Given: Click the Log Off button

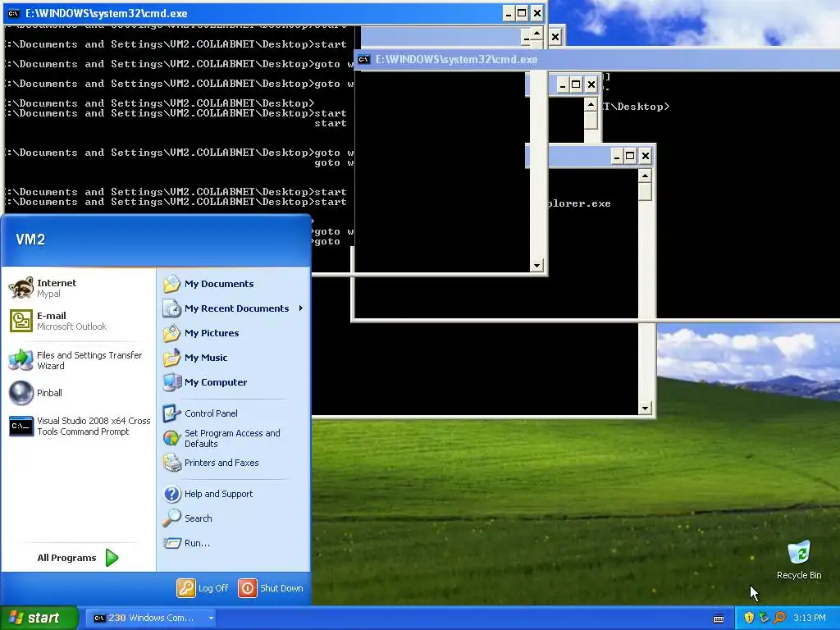Looking at the screenshot, I should [x=203, y=588].
